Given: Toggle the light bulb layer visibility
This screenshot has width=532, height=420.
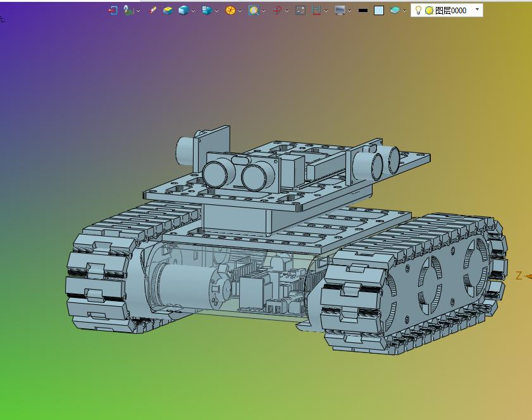Looking at the screenshot, I should click(x=418, y=10).
